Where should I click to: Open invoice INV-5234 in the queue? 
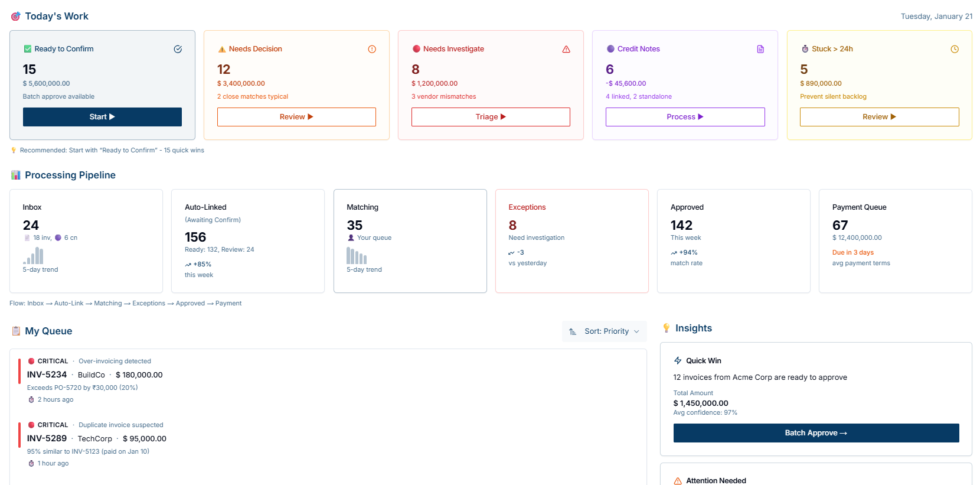pyautogui.click(x=47, y=375)
